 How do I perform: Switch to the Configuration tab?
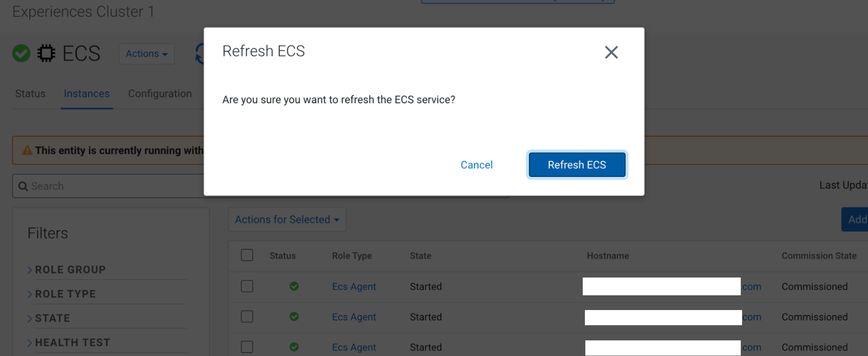click(x=160, y=94)
